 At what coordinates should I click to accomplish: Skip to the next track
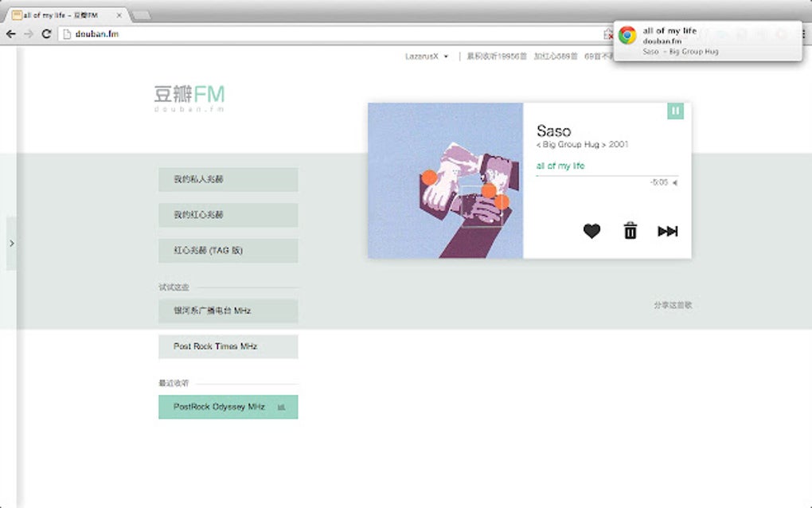tap(668, 231)
